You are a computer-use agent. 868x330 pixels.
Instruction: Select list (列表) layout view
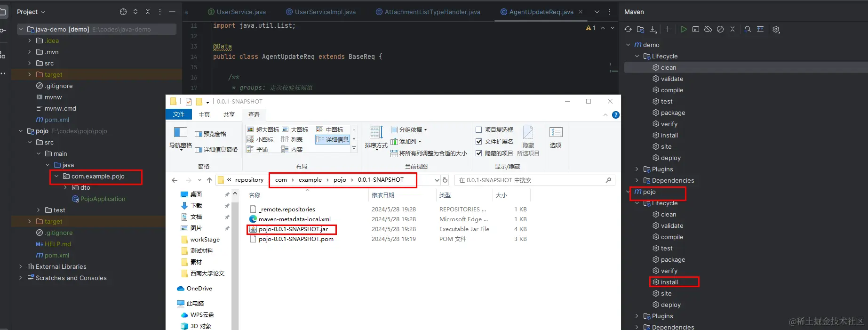[292, 139]
